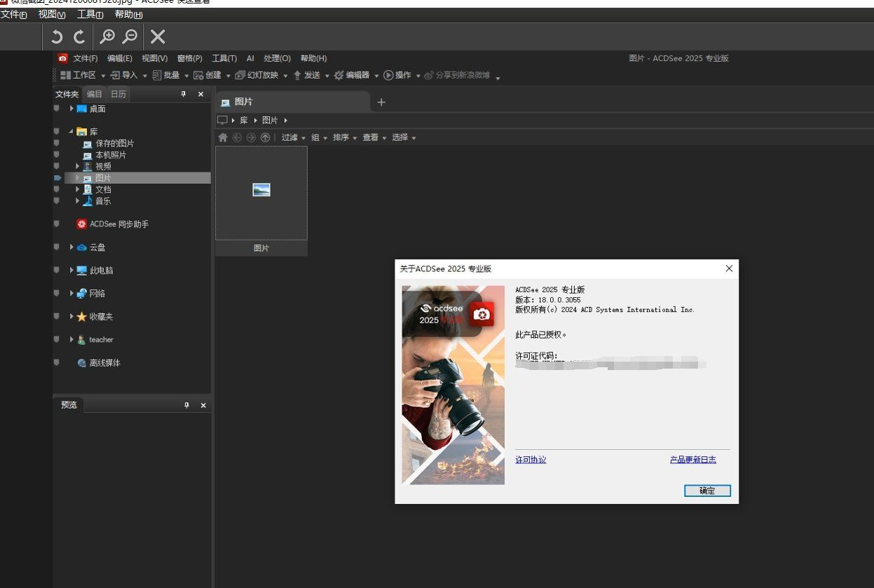Toggle easy-select marker for 此电脑 row
Screen dimensions: 874x588
57,270
